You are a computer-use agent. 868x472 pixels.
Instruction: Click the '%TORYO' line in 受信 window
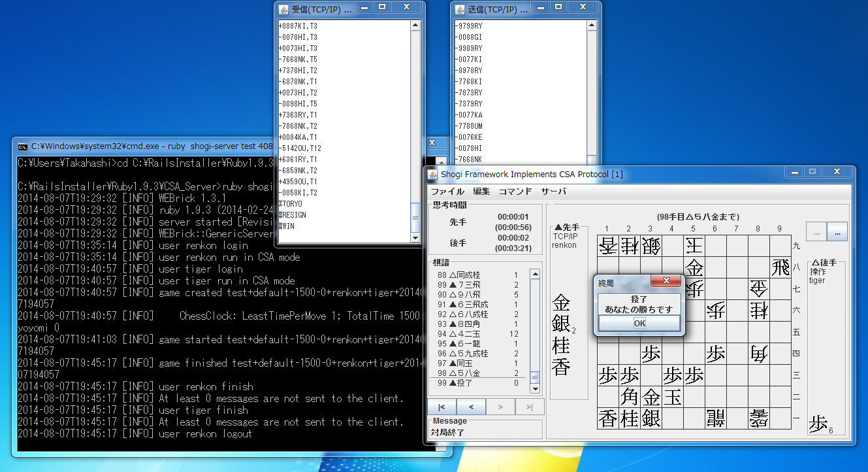(291, 204)
